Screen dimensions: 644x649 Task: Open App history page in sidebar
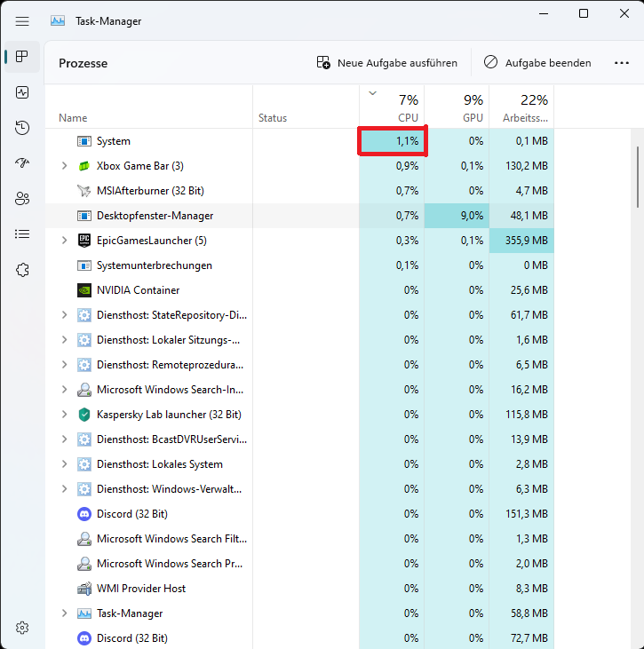[x=22, y=128]
